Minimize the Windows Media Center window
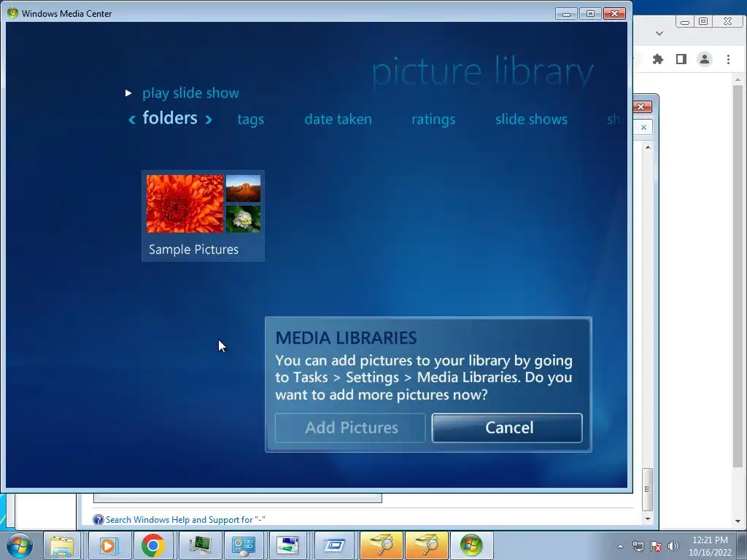Image resolution: width=747 pixels, height=560 pixels. (566, 13)
